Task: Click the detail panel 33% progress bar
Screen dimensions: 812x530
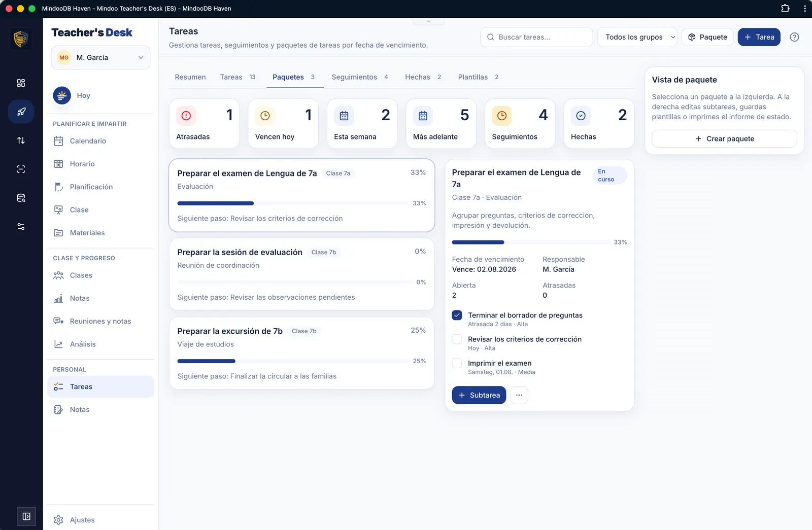Action: pos(530,242)
